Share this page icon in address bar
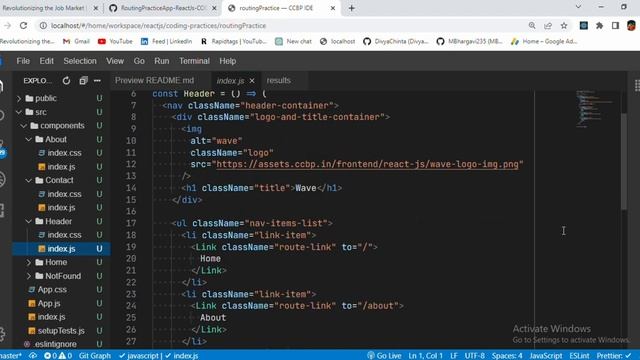This screenshot has height=360, width=640. pos(548,25)
